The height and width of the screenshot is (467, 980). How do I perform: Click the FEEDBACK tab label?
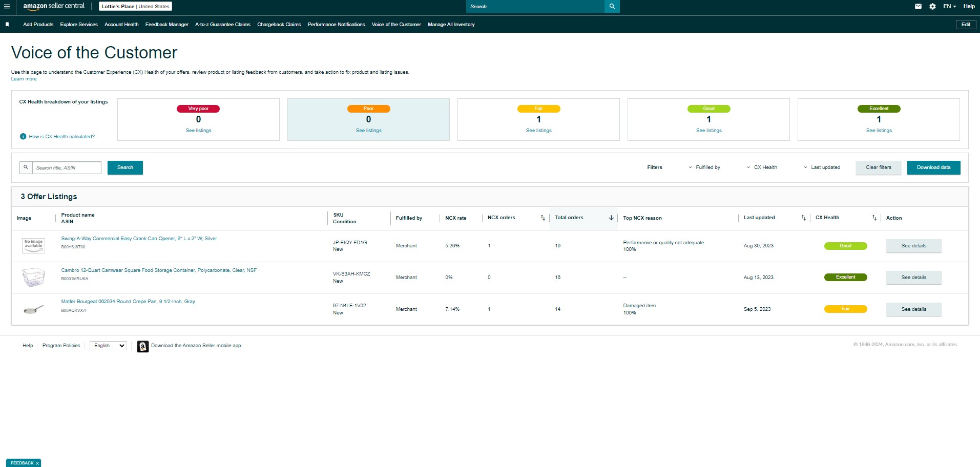pos(22,463)
